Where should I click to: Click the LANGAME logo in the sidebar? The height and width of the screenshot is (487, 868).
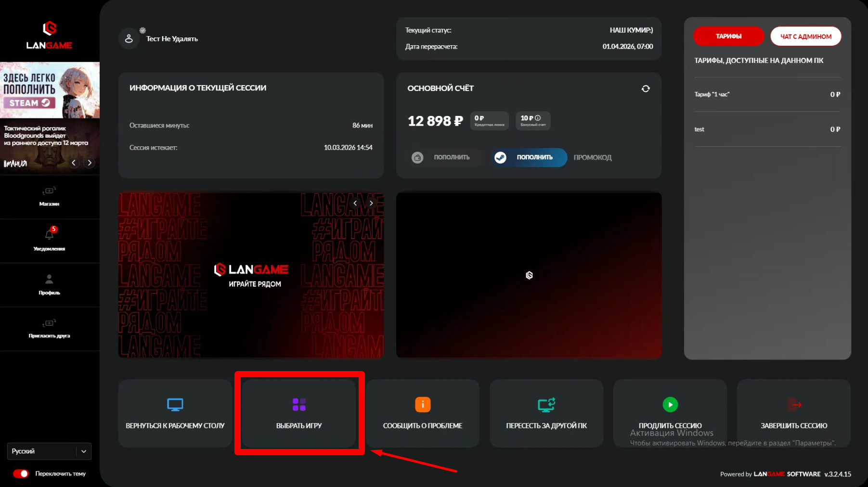pos(49,35)
